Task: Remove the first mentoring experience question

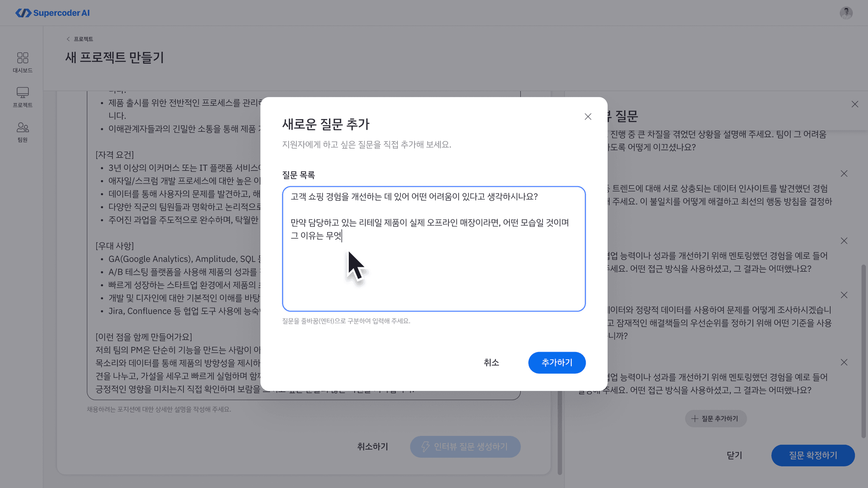Action: [844, 241]
